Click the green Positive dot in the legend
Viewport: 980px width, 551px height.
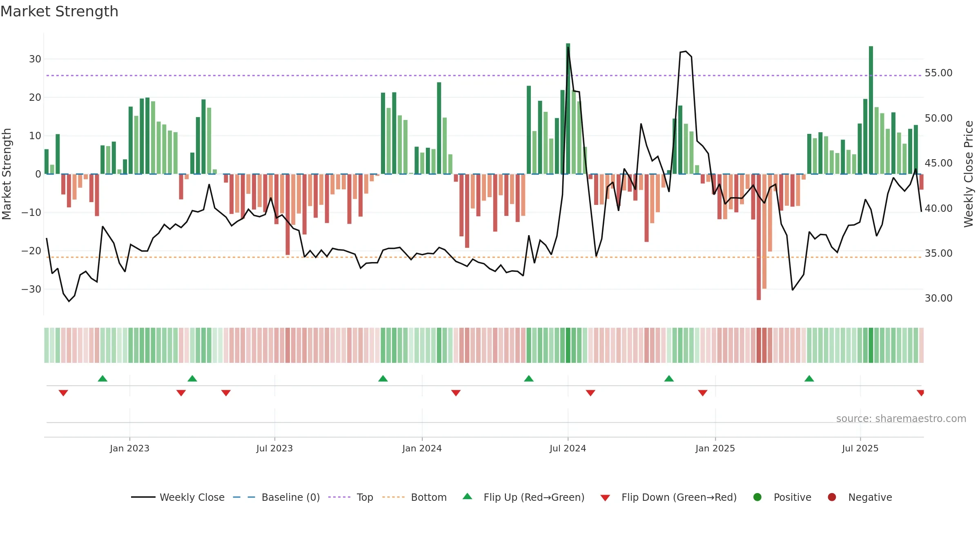click(x=757, y=497)
